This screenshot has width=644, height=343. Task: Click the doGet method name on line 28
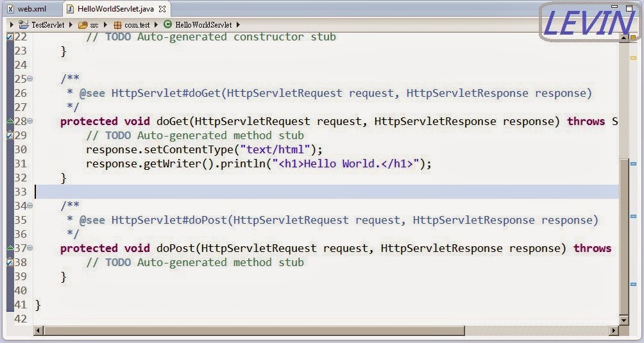point(173,121)
